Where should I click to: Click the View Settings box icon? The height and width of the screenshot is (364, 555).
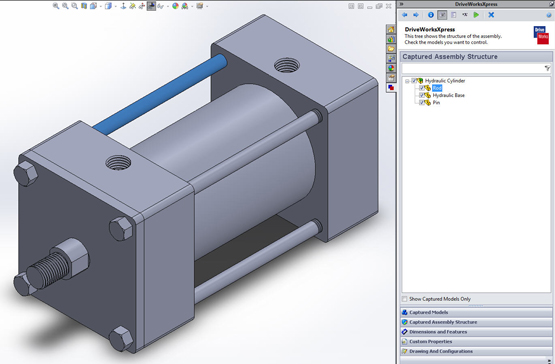click(x=200, y=6)
